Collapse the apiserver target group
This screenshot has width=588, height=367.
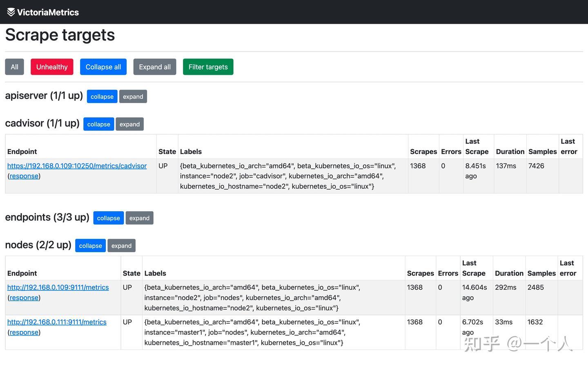(x=102, y=96)
